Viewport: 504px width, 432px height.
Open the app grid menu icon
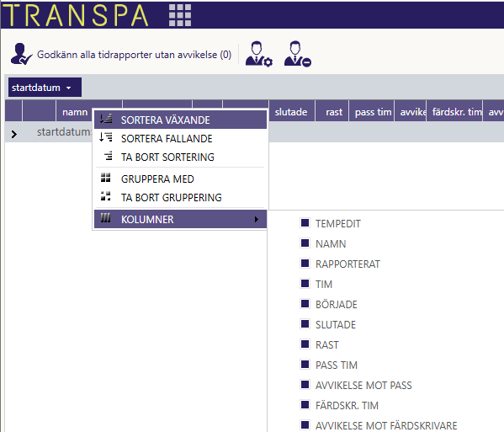(x=180, y=15)
